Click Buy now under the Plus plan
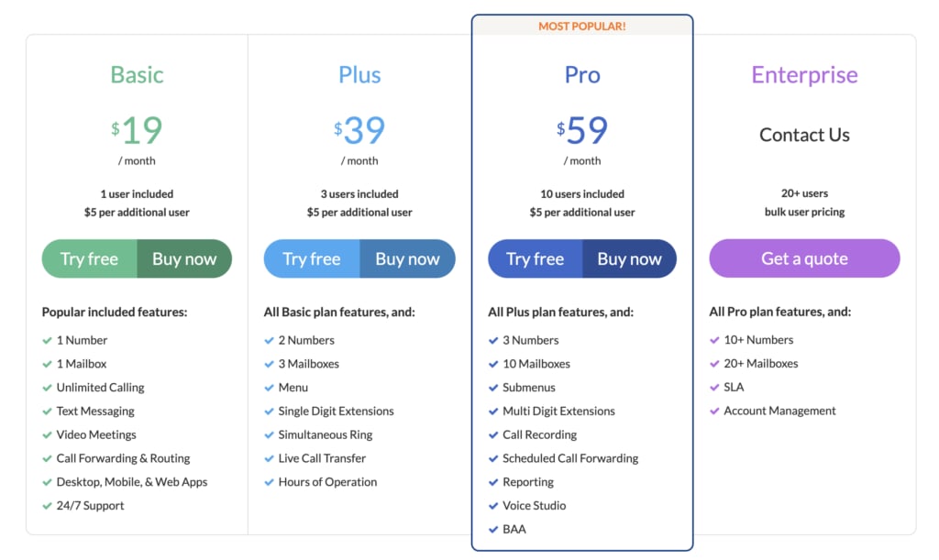 (407, 258)
